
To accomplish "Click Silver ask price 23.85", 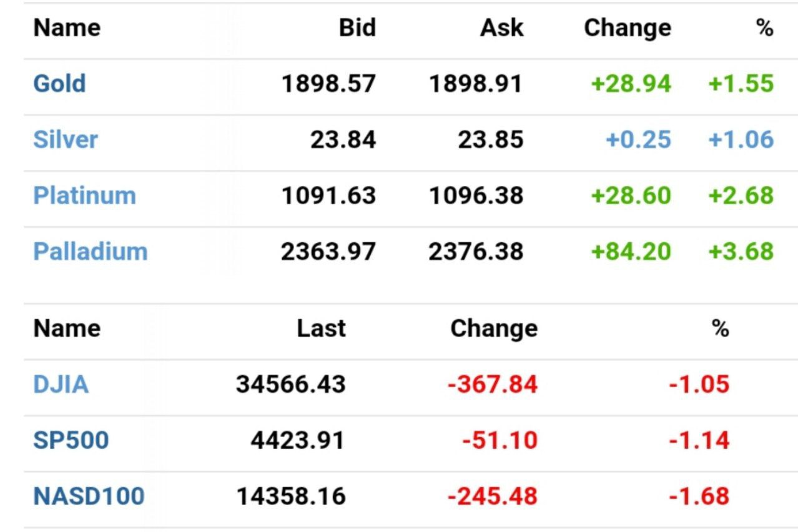I will [x=490, y=139].
